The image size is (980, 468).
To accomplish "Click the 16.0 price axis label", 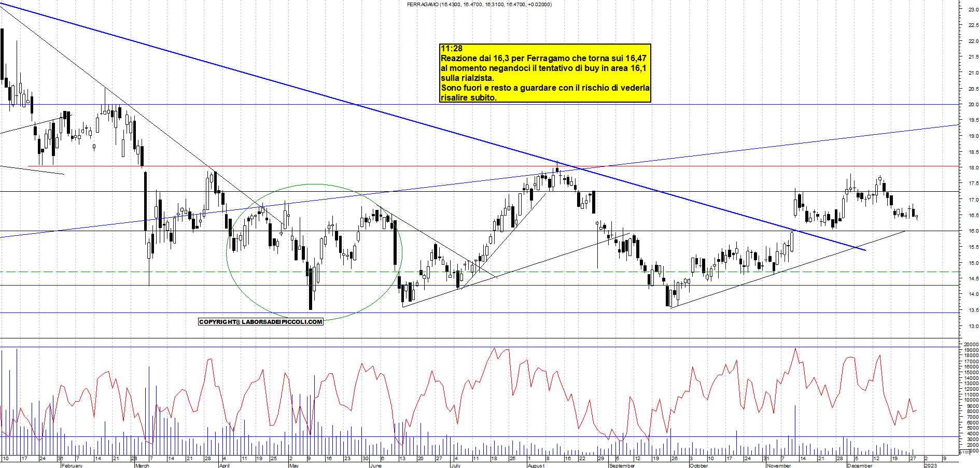I will point(973,231).
